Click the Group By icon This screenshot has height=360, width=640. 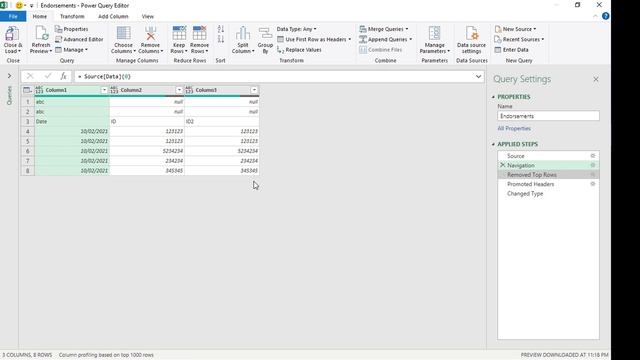tap(265, 34)
